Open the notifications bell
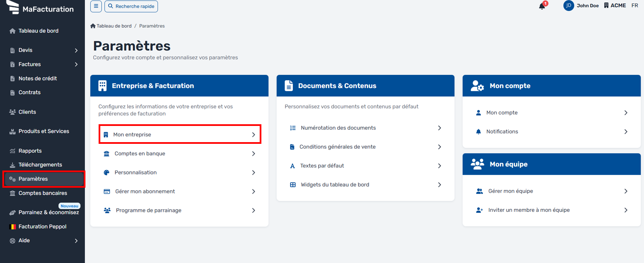644x263 pixels. 542,6
